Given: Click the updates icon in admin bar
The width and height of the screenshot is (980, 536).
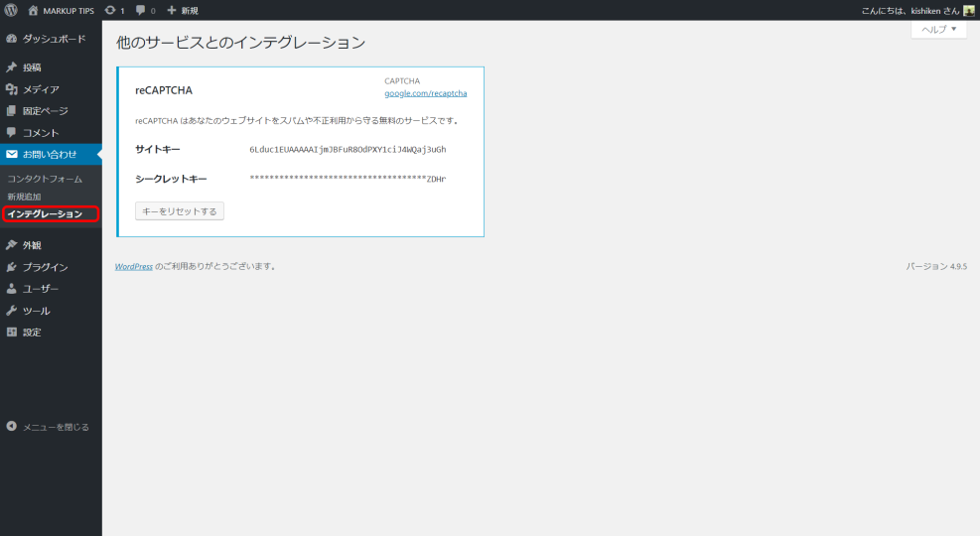Looking at the screenshot, I should click(x=110, y=10).
